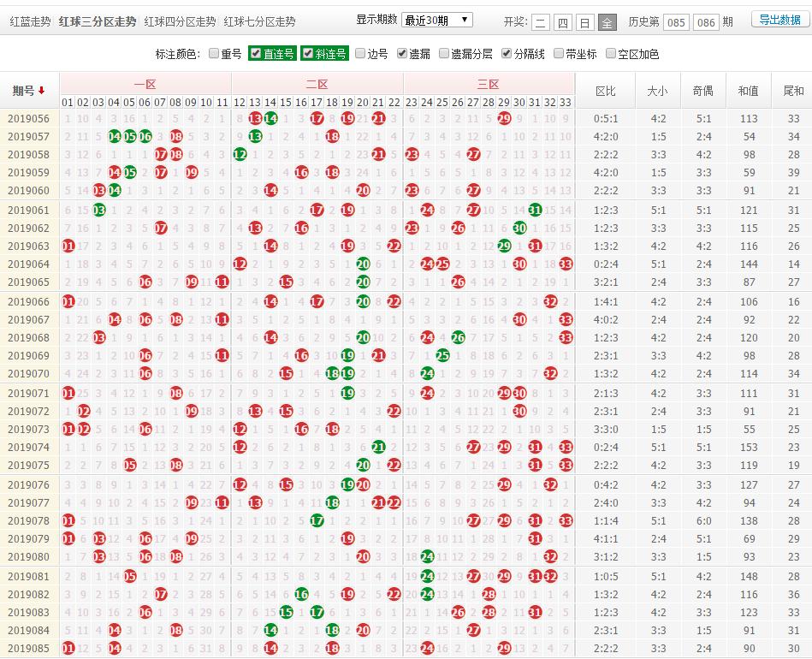Open the 红蓝走势 tab
The image size is (812, 659).
30,21
